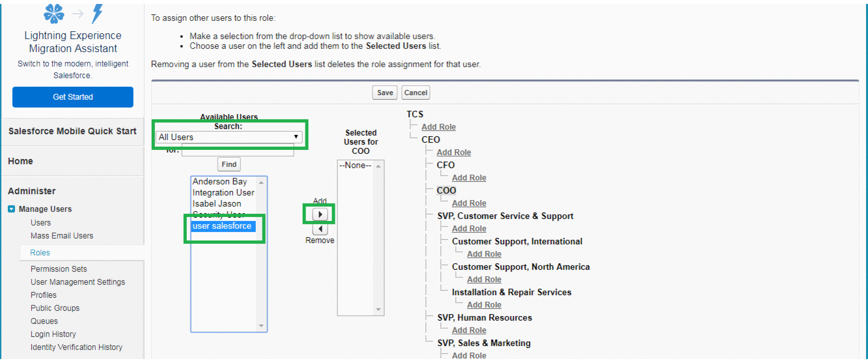Image resolution: width=868 pixels, height=363 pixels.
Task: Click the Remove left-arrow button
Action: point(320,229)
